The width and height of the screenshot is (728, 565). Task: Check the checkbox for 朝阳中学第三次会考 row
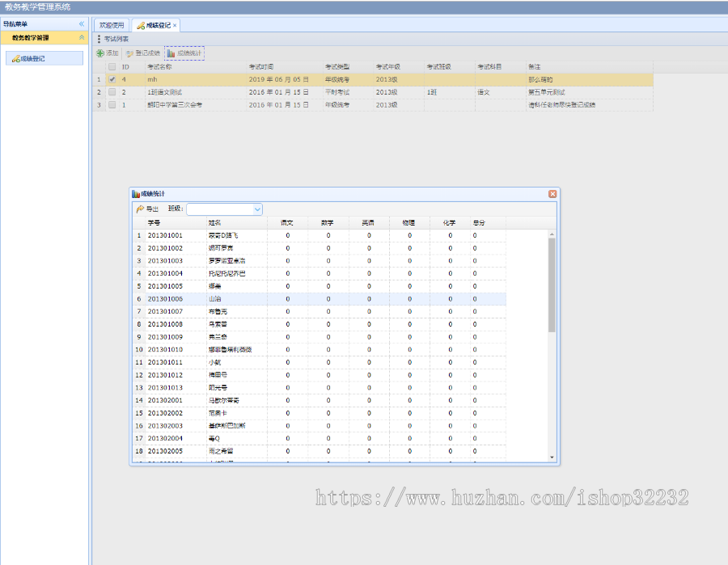112,105
